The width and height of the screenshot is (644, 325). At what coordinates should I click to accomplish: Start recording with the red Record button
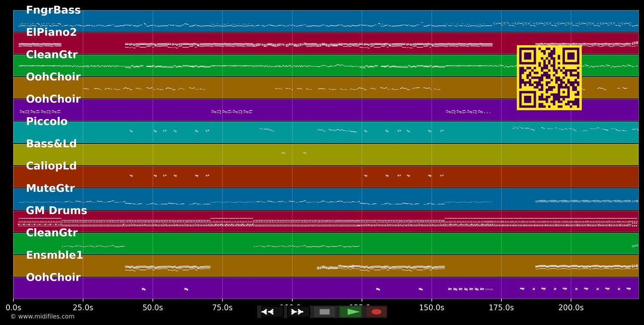[x=376, y=312]
